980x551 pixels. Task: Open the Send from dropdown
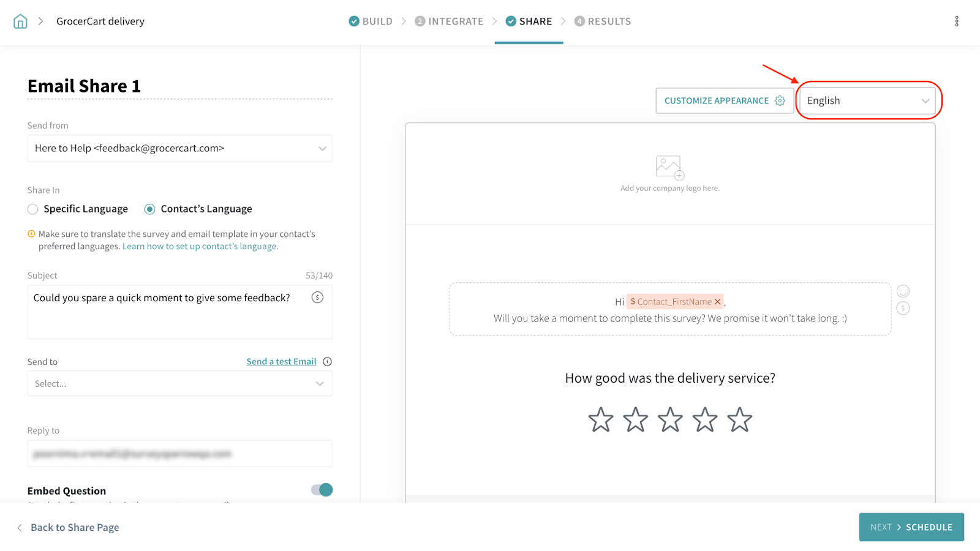[x=179, y=148]
